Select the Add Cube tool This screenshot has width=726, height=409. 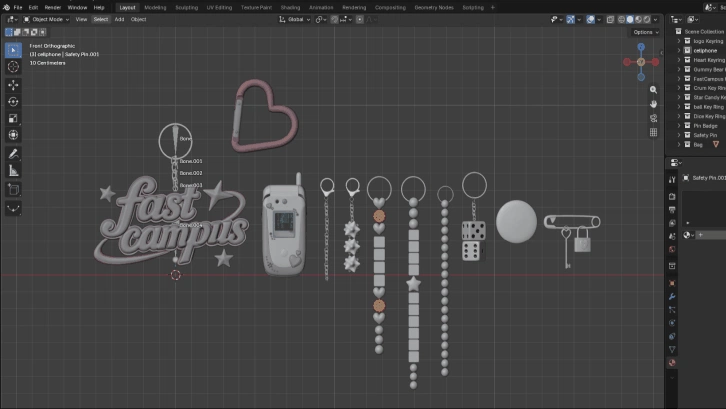[x=13, y=190]
